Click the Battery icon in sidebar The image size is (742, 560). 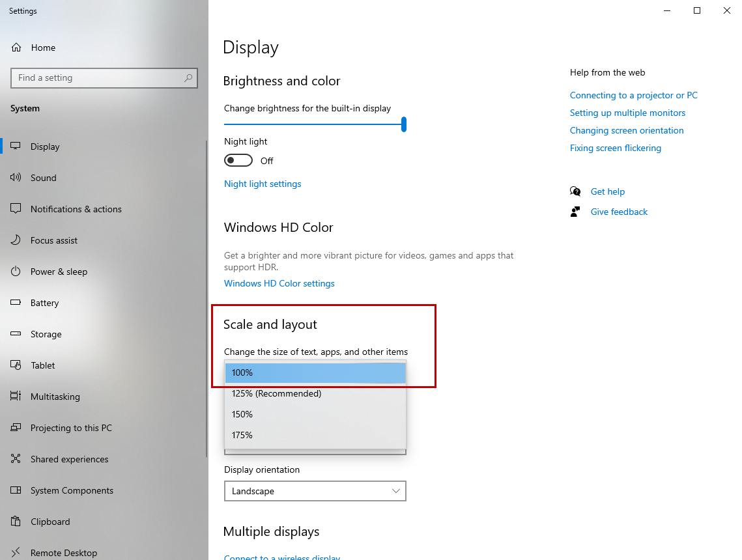16,302
